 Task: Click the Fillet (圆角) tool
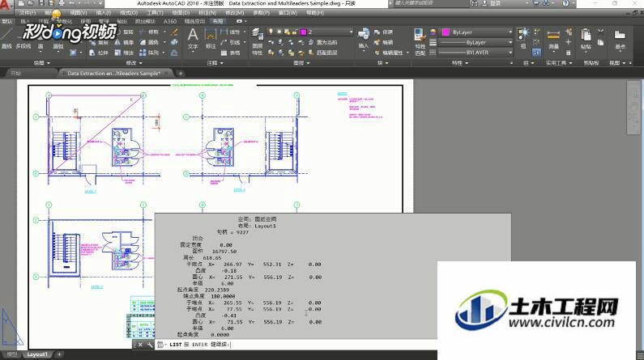[149, 42]
